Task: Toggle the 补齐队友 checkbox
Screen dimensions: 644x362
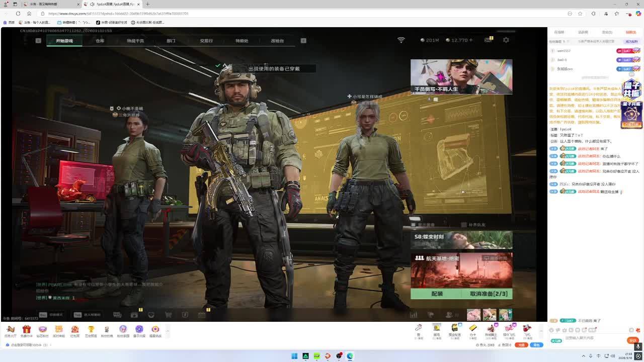Action: click(463, 225)
